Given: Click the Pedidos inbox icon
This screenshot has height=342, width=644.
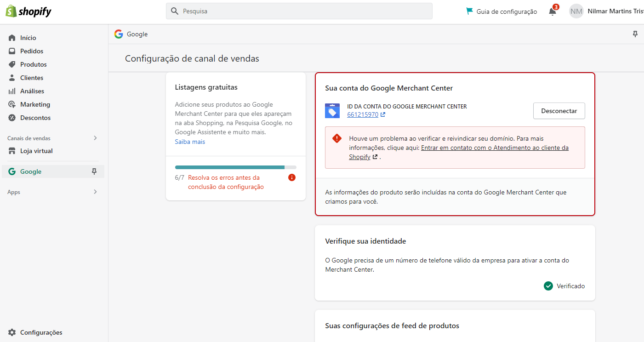Looking at the screenshot, I should (x=12, y=51).
